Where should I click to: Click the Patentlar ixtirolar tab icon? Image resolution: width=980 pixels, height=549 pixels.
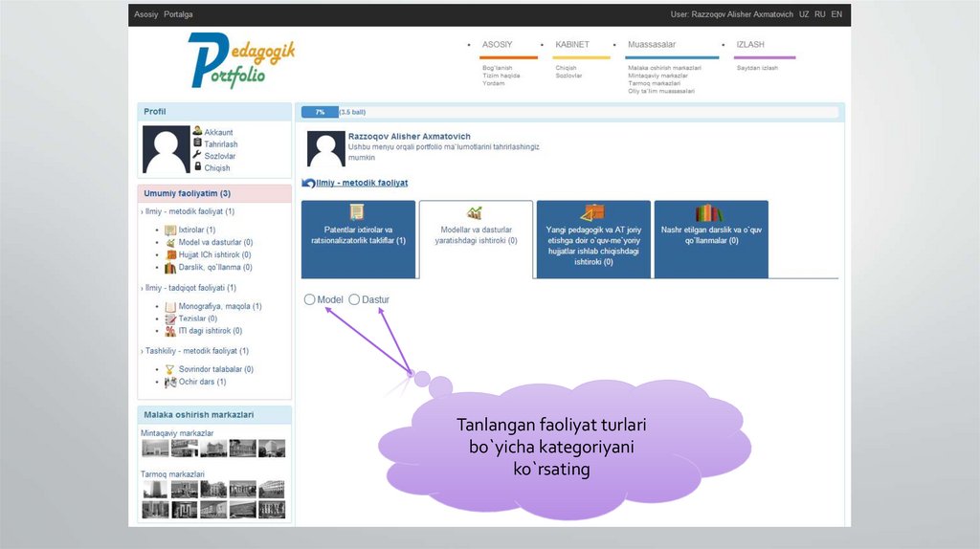pyautogui.click(x=357, y=212)
